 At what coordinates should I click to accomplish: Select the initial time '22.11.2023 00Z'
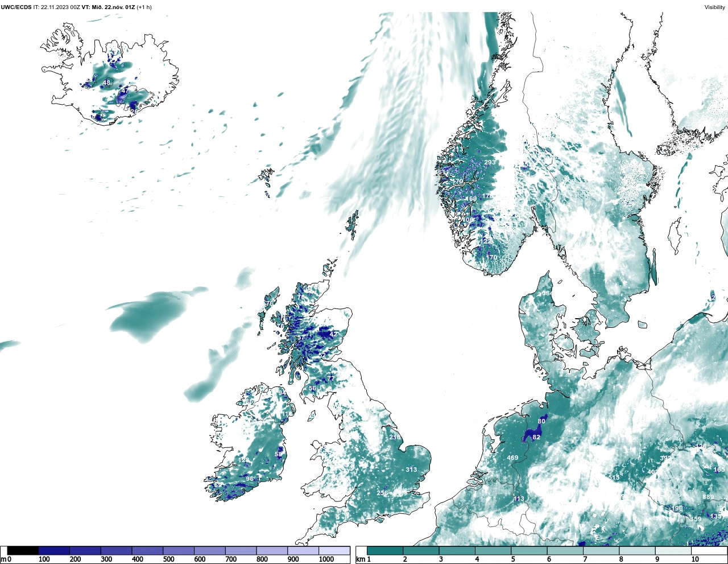point(60,7)
